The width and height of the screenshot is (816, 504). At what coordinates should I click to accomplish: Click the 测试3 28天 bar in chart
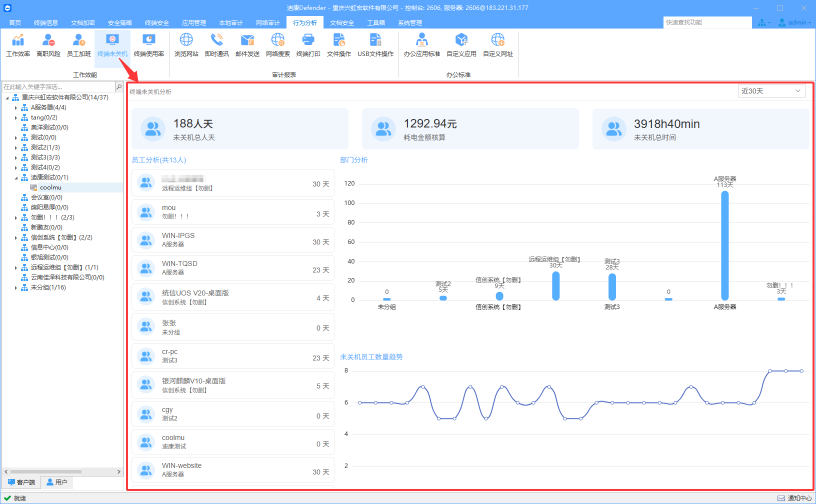[x=612, y=287]
